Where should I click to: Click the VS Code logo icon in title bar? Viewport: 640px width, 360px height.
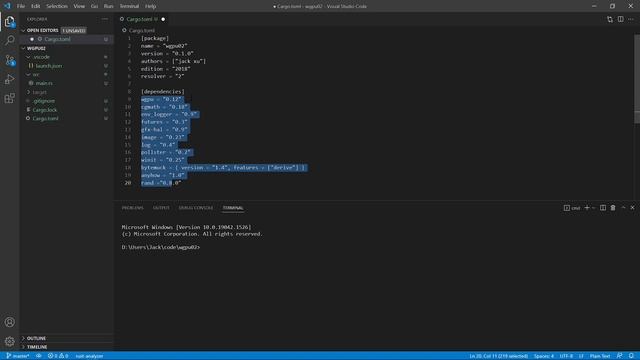pos(7,6)
